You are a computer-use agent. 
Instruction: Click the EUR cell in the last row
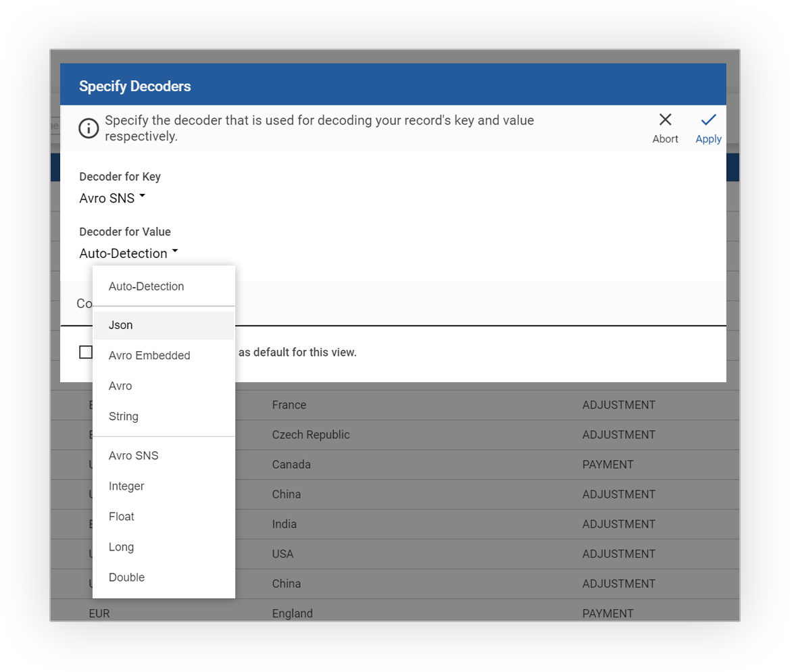point(99,614)
